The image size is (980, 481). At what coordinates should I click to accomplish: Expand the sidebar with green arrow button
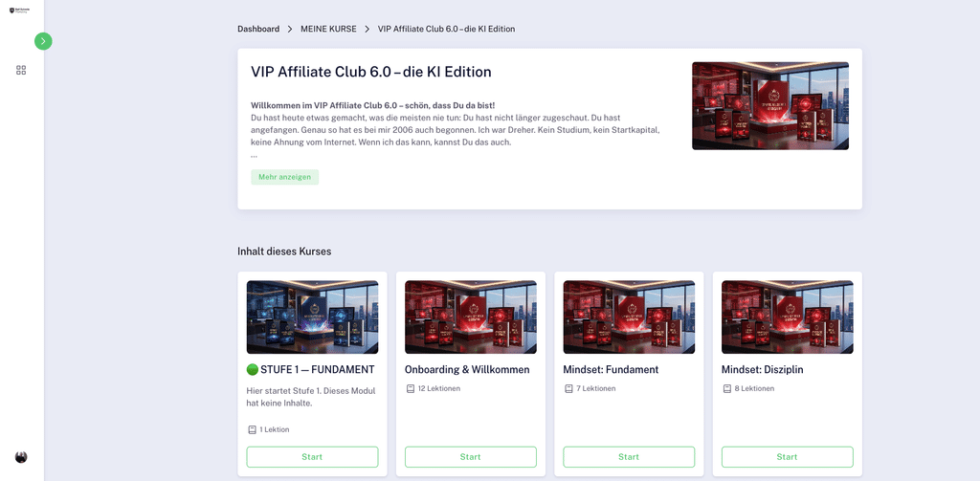click(43, 41)
